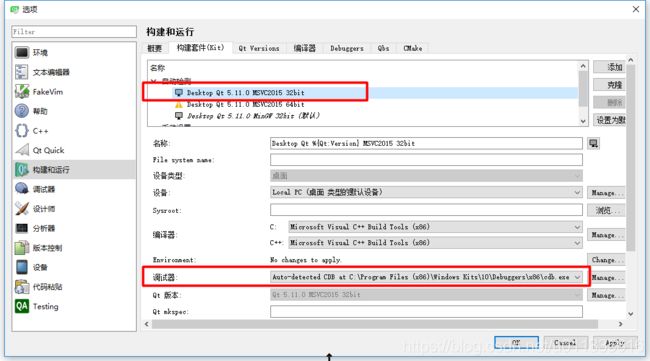Switch to the 概要 overview tab

[x=155, y=48]
